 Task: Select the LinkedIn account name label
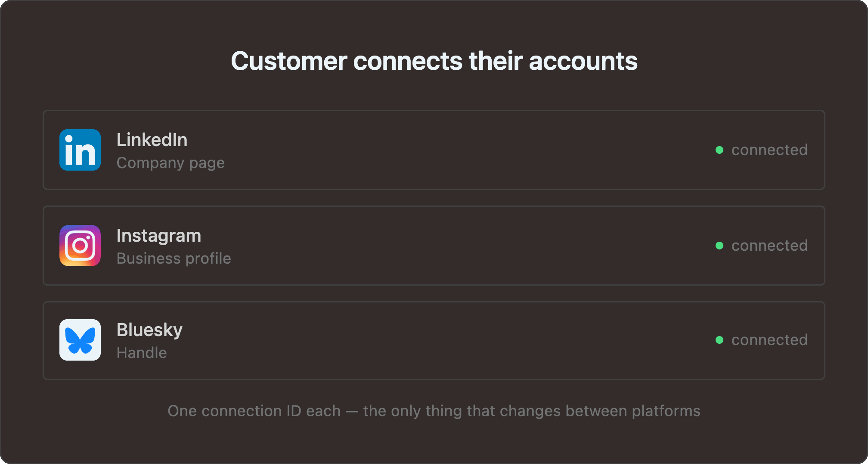[152, 140]
